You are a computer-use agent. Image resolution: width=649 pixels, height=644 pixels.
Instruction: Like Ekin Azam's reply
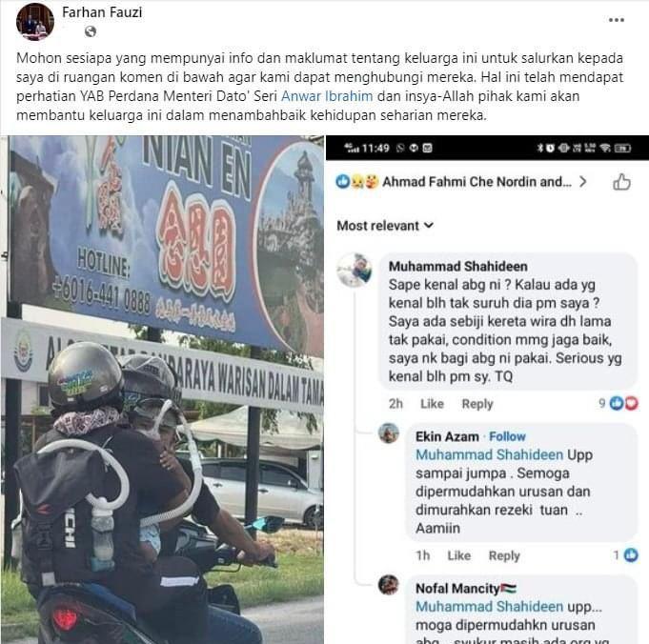(x=458, y=555)
